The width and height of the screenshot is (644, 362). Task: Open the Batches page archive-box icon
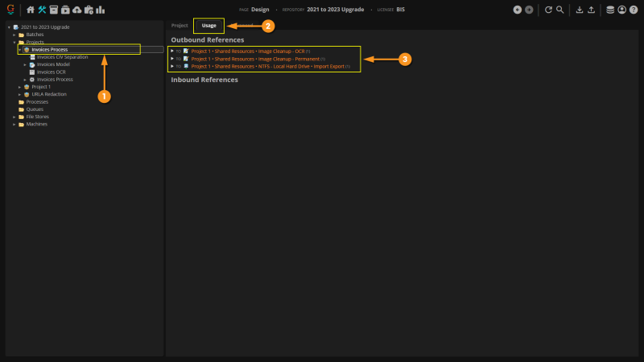point(53,10)
